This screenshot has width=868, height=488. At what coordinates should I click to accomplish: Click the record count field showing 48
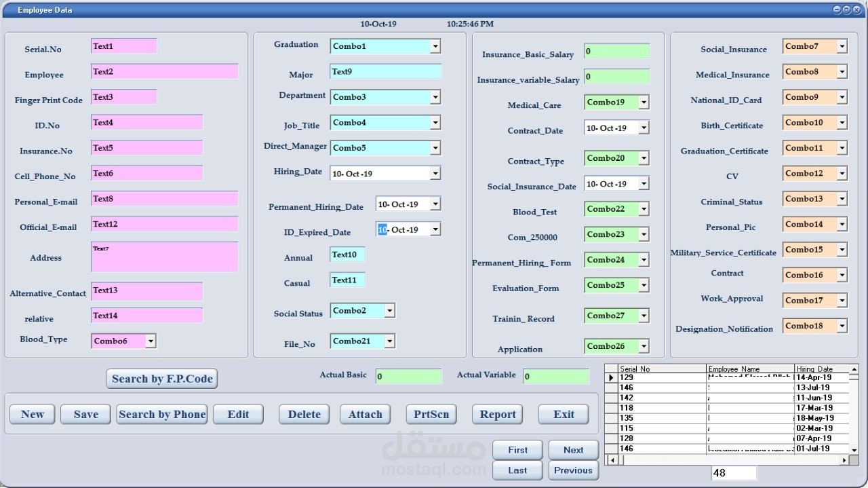point(734,473)
